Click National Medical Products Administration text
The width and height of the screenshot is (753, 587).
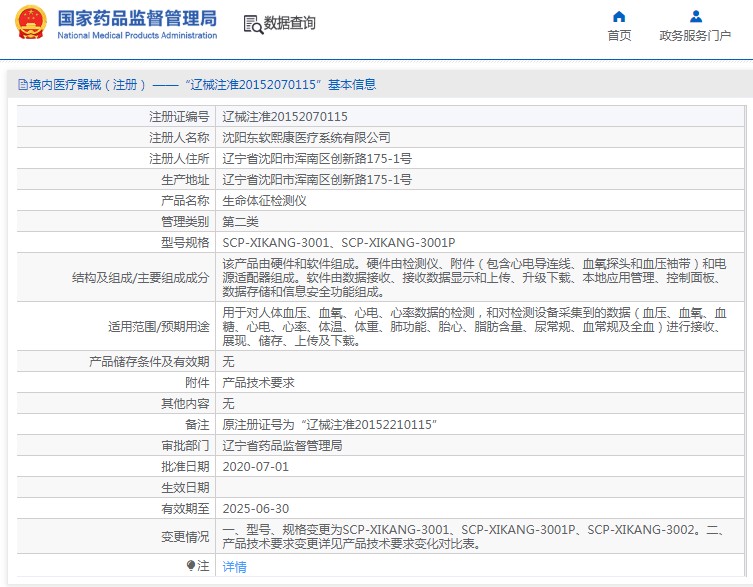(x=137, y=35)
